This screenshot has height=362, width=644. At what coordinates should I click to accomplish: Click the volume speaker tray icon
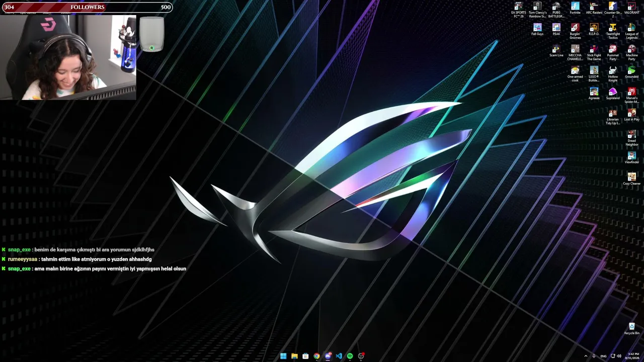coord(619,356)
